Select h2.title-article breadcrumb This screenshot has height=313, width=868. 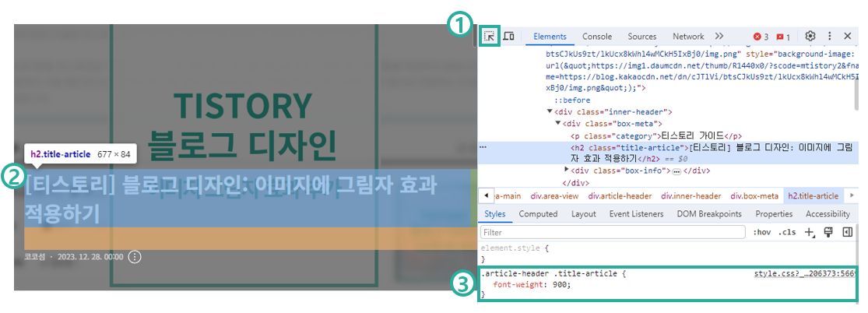coord(813,196)
